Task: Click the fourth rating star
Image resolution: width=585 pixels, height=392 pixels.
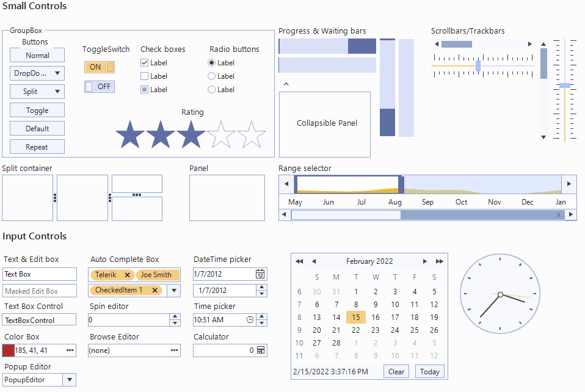Action: pos(222,134)
